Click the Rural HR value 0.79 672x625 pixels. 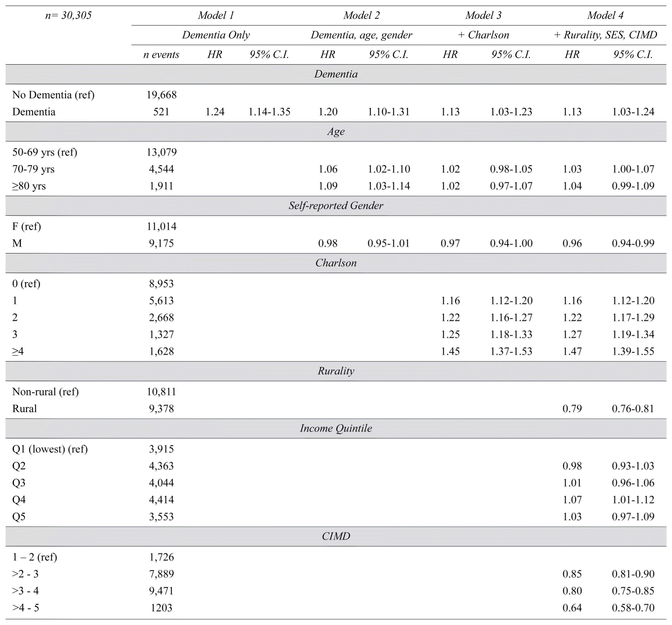tap(572, 409)
